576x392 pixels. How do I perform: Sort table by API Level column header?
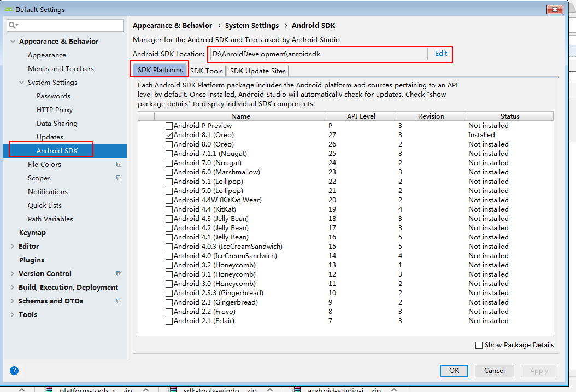tap(361, 116)
